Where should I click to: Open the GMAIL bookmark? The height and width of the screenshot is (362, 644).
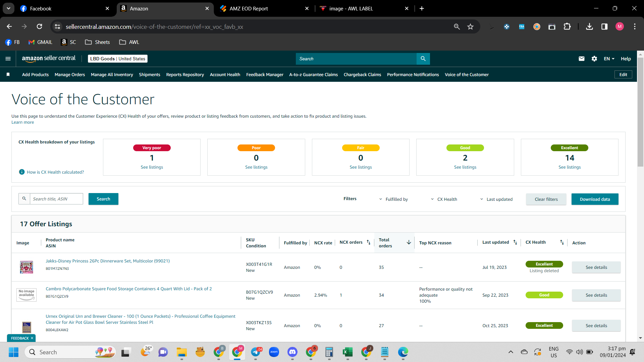pyautogui.click(x=40, y=42)
